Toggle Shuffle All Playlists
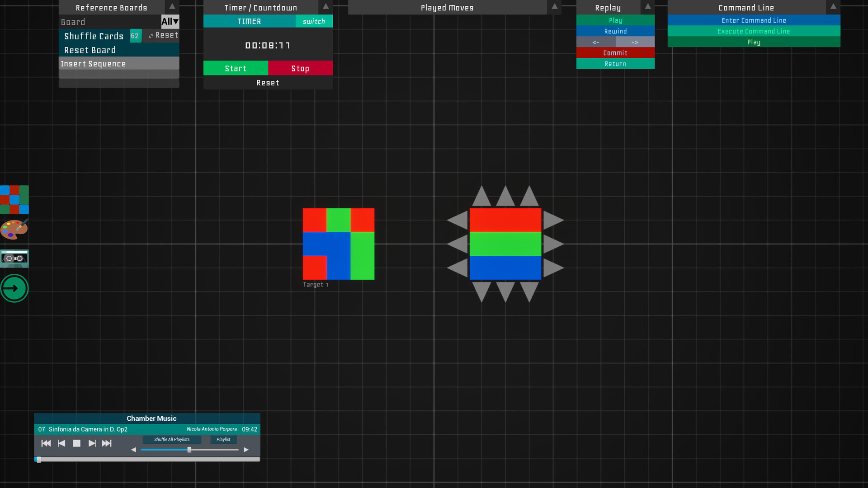Viewport: 868px width, 488px height. 172,439
